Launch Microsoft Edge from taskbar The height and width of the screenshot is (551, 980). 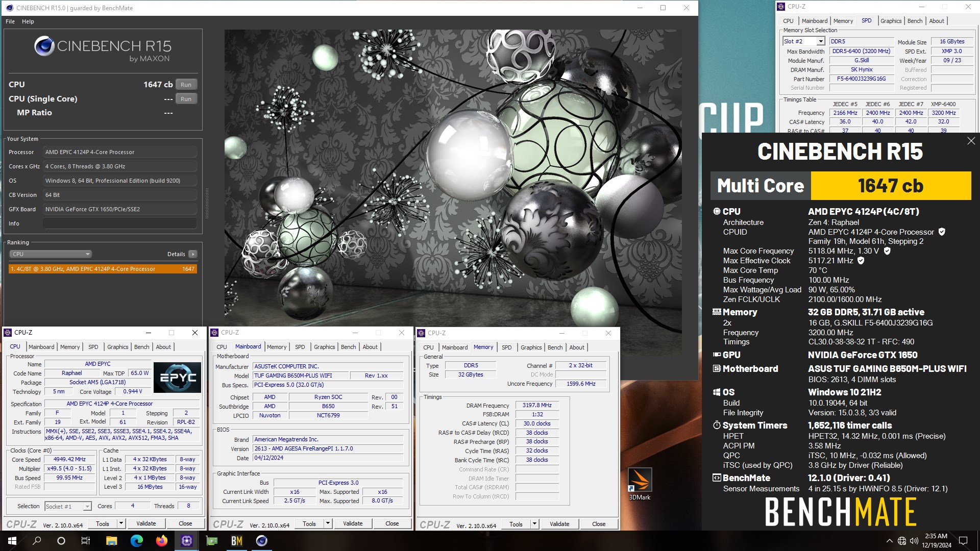pos(136,541)
